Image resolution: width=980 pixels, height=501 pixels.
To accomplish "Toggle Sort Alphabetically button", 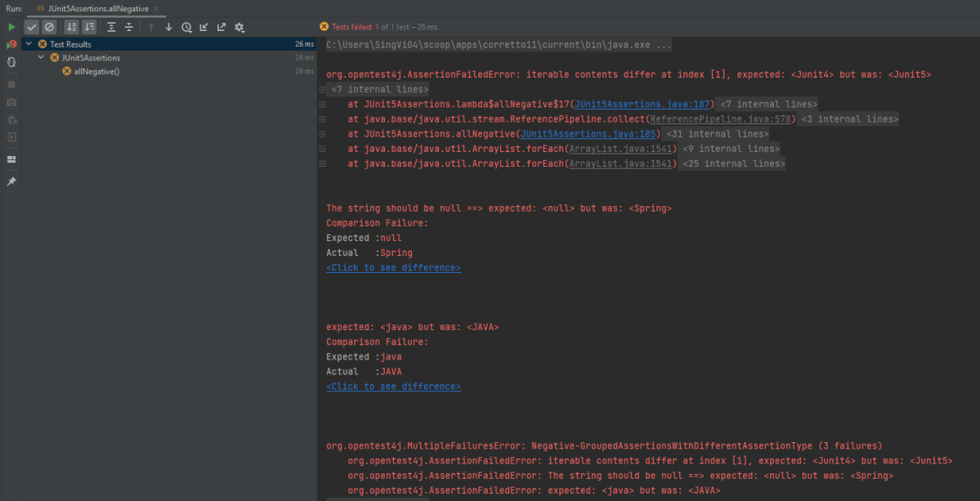I will point(71,27).
